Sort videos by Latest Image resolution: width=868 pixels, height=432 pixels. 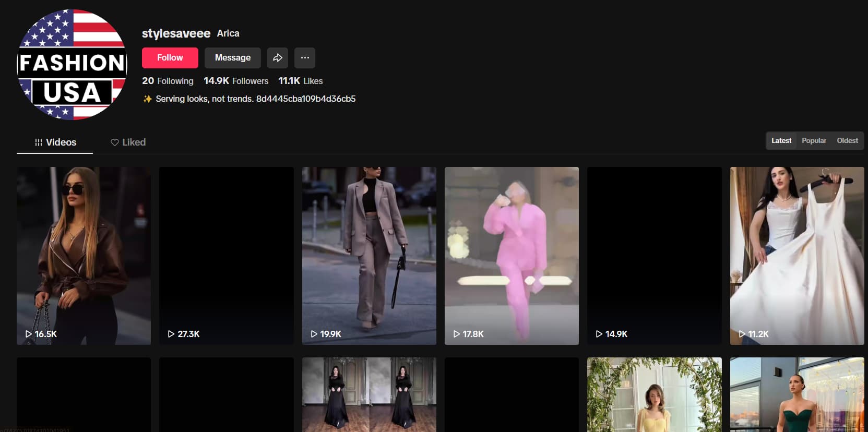(781, 141)
